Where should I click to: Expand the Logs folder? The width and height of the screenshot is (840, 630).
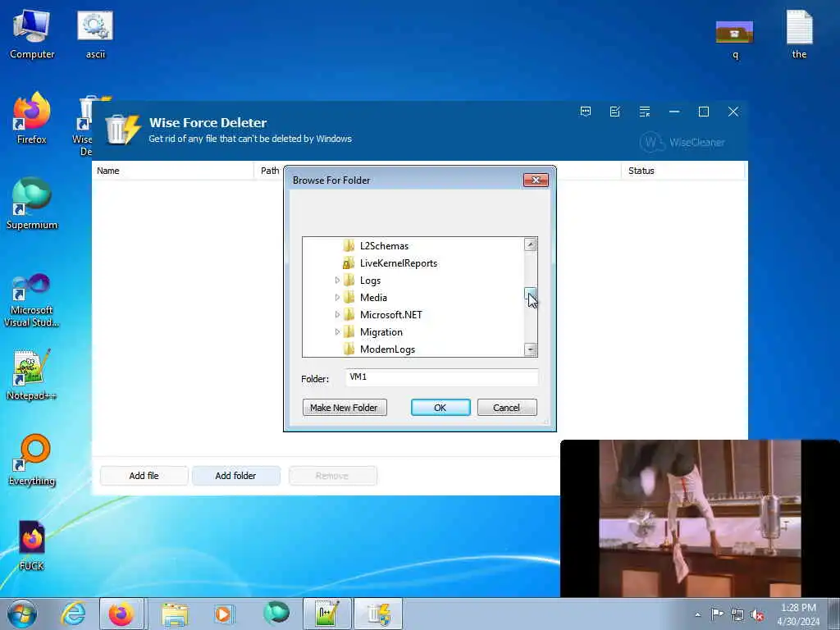tap(337, 281)
